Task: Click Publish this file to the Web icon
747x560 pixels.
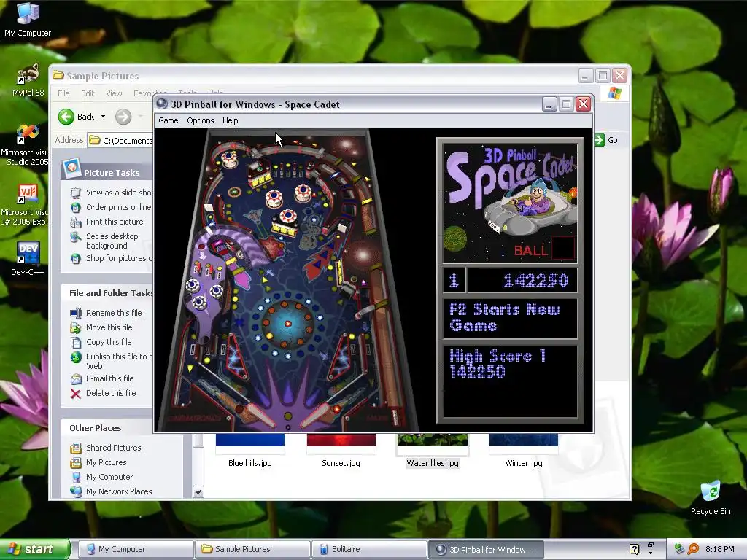Action: coord(76,357)
